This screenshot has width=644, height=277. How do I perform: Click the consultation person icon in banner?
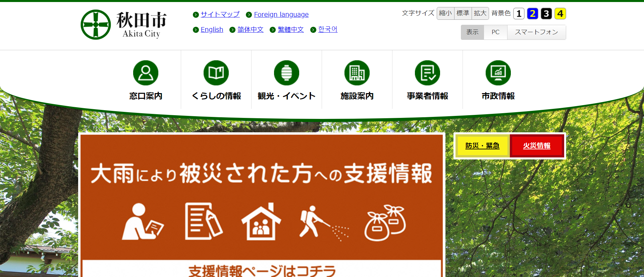tap(143, 221)
